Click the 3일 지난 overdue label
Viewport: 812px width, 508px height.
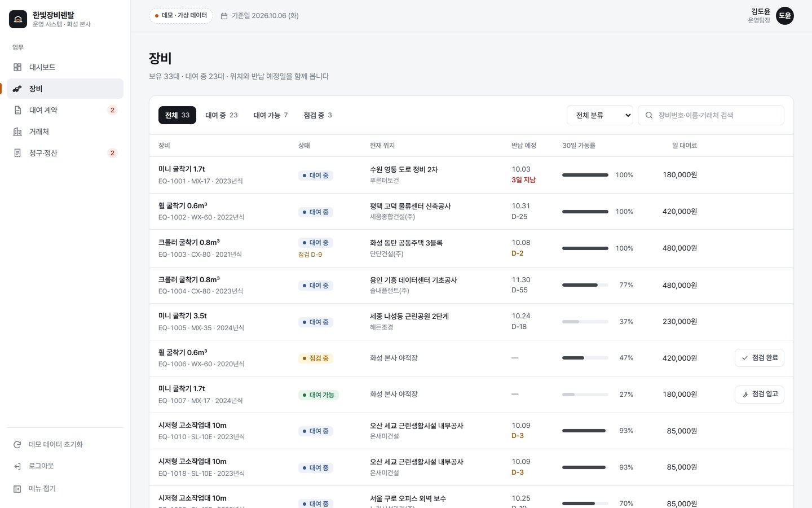523,180
